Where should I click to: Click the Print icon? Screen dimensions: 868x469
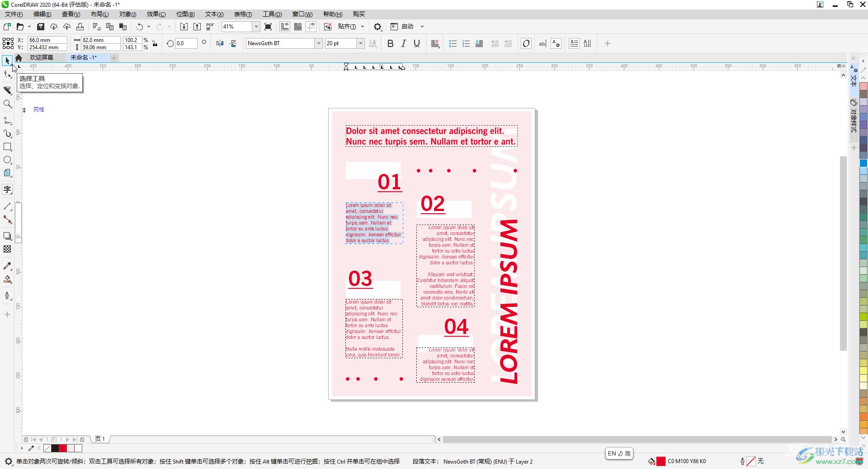click(80, 27)
